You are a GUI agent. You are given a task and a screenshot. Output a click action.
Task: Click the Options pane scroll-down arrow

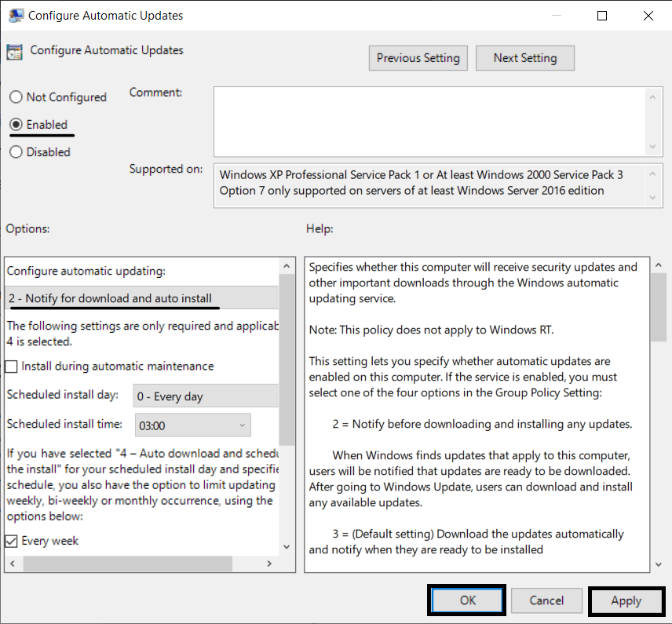point(287,547)
